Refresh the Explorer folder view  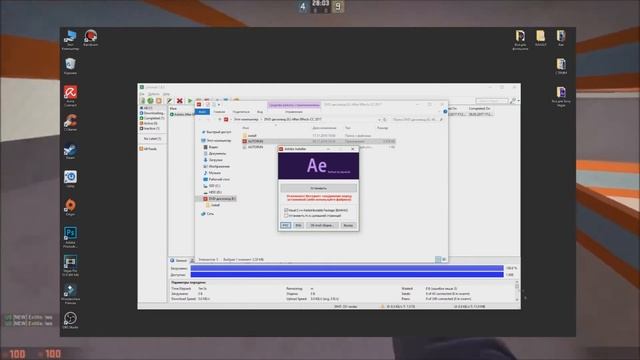(385, 120)
